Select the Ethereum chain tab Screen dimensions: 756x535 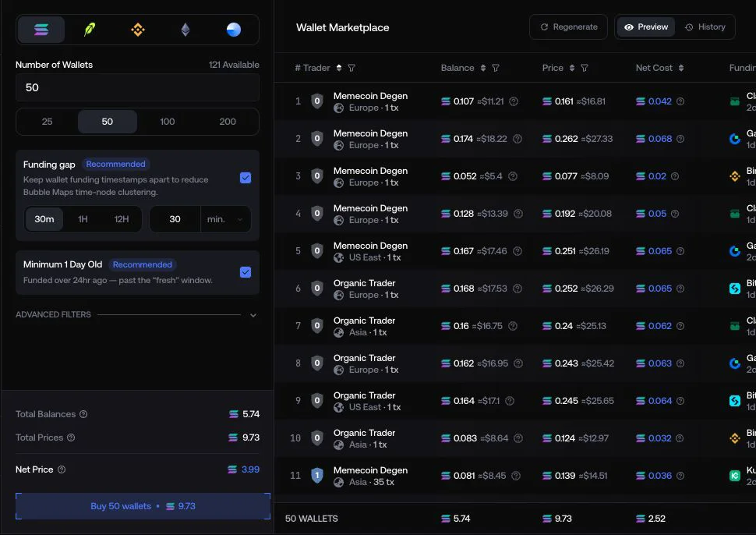click(185, 30)
